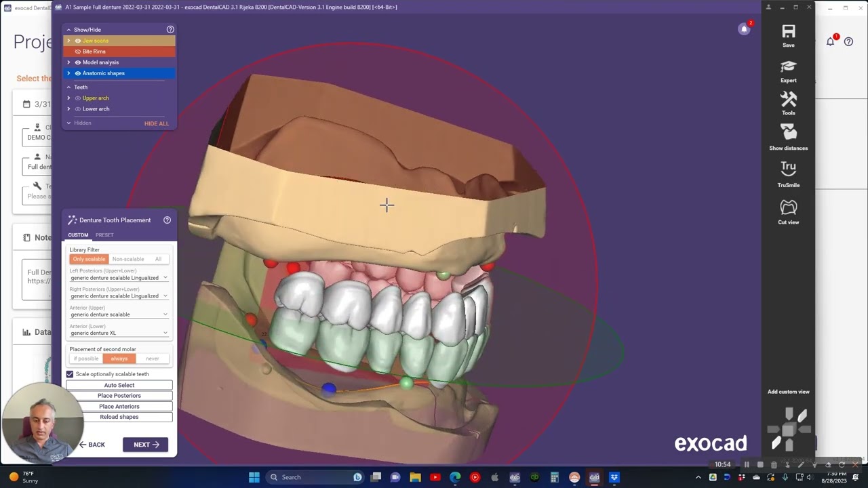Click the recorder pause icon

[x=747, y=465]
